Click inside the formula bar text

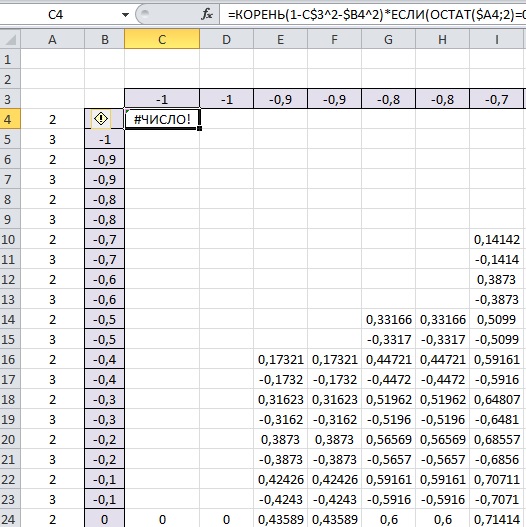pyautogui.click(x=372, y=14)
